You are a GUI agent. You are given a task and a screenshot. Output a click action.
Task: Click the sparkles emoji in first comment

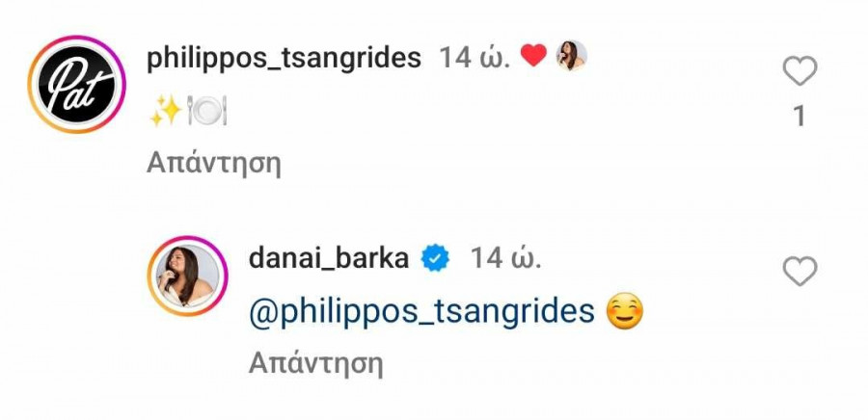tap(166, 110)
